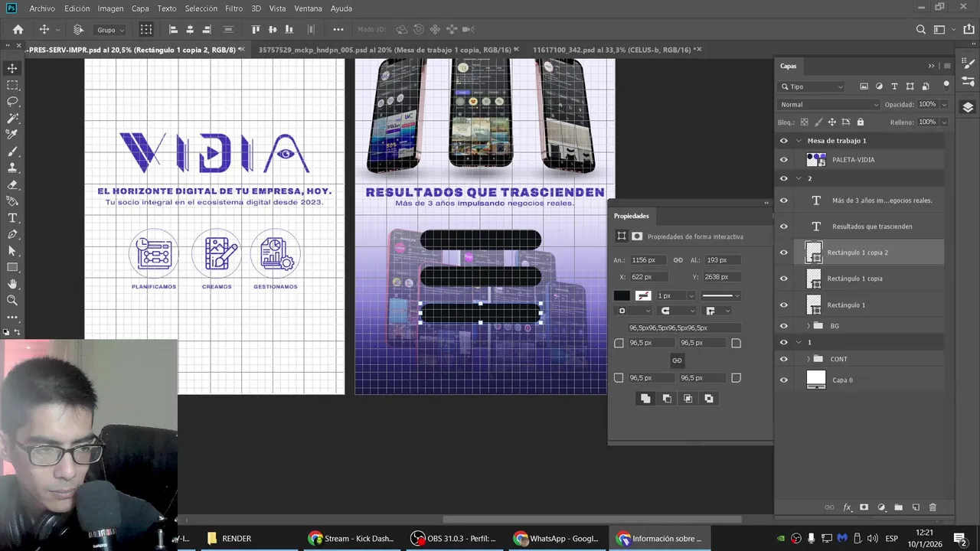This screenshot has height=551, width=980.
Task: Open the Tipo layer filter dropdown
Action: pos(812,86)
